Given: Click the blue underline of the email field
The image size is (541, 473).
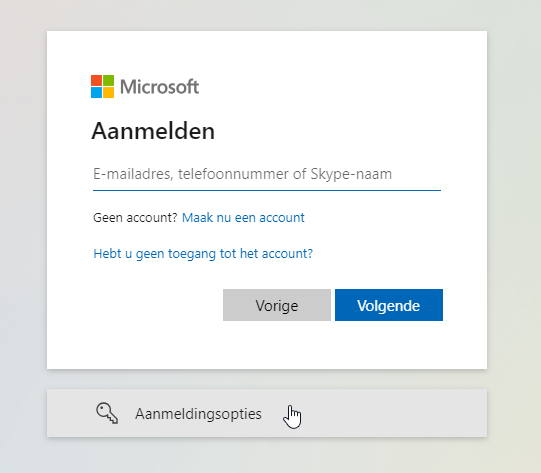Looking at the screenshot, I should (x=267, y=190).
